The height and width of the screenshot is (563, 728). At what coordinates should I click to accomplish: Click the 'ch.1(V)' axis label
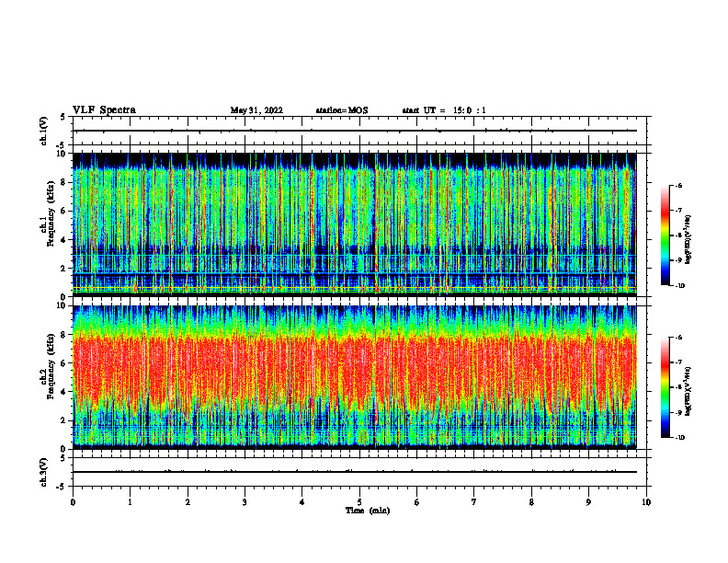coord(43,131)
